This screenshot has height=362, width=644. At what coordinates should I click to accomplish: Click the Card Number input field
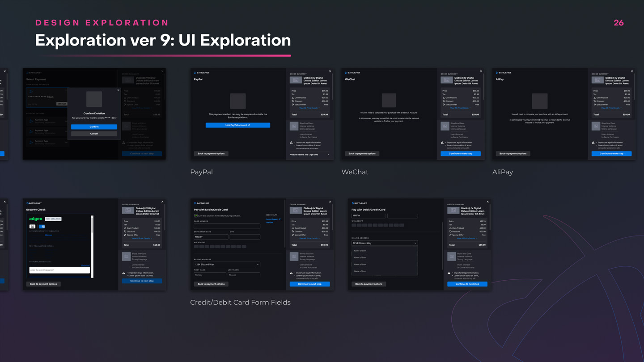[x=227, y=226]
